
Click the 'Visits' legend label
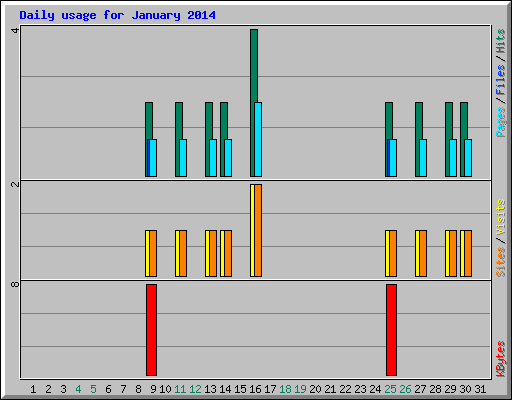pyautogui.click(x=501, y=218)
